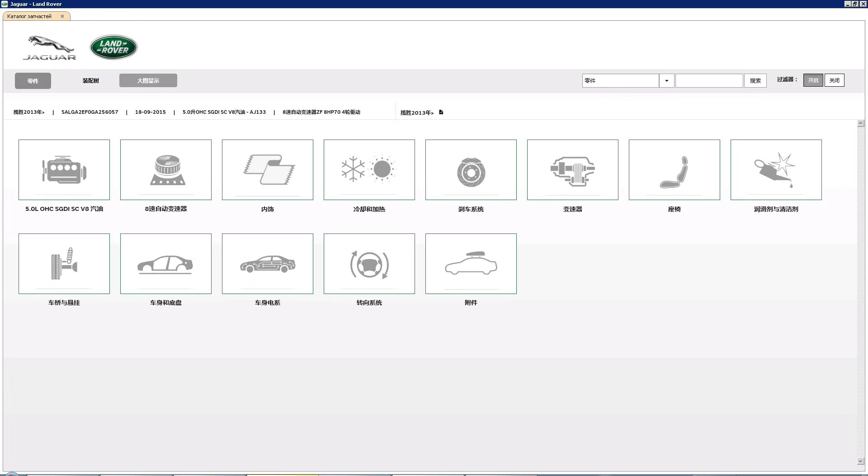Click the 搜索 search button
The image size is (868, 476).
tap(755, 80)
